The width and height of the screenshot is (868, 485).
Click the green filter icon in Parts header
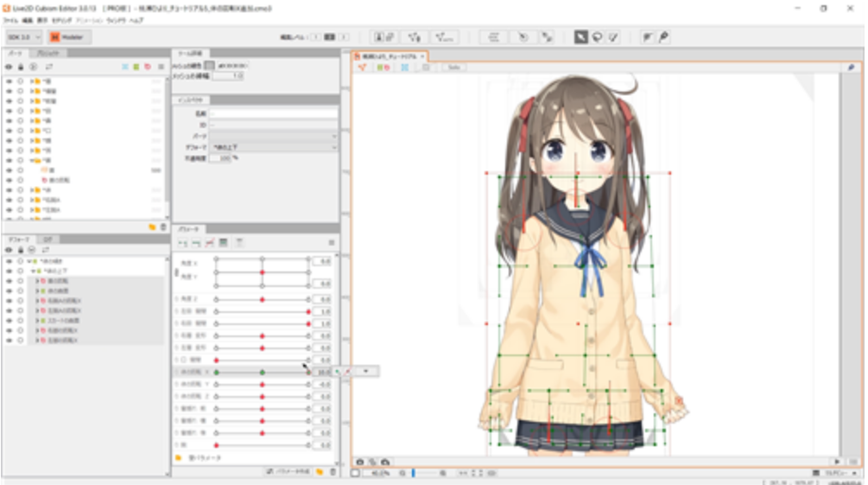click(136, 67)
